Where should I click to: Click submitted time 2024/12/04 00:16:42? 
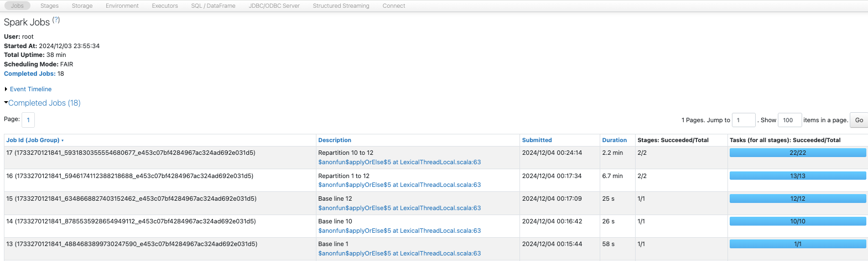552,221
